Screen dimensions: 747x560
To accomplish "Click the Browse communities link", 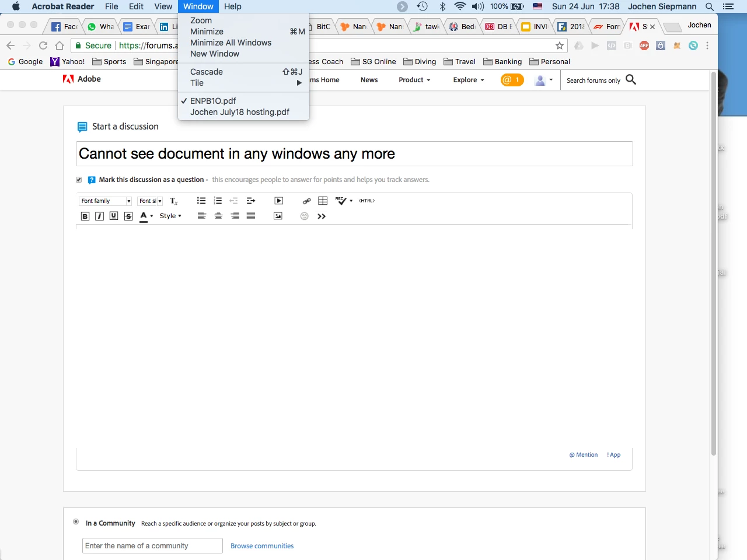I will coord(262,546).
